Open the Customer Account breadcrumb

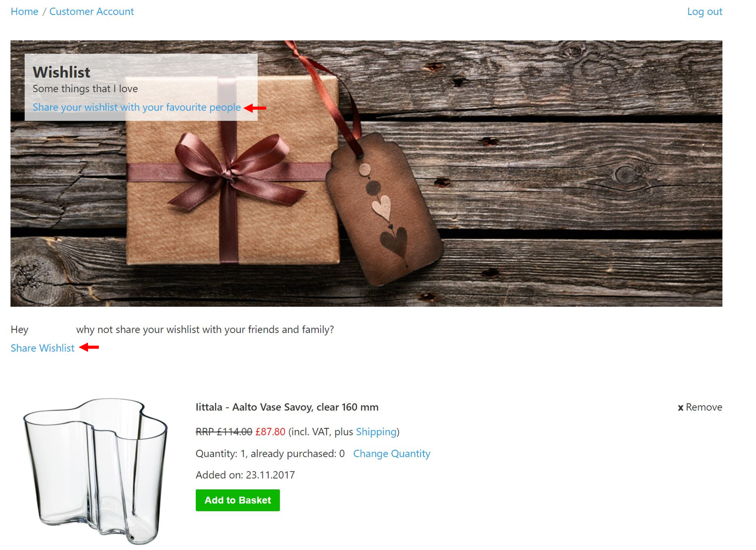91,11
